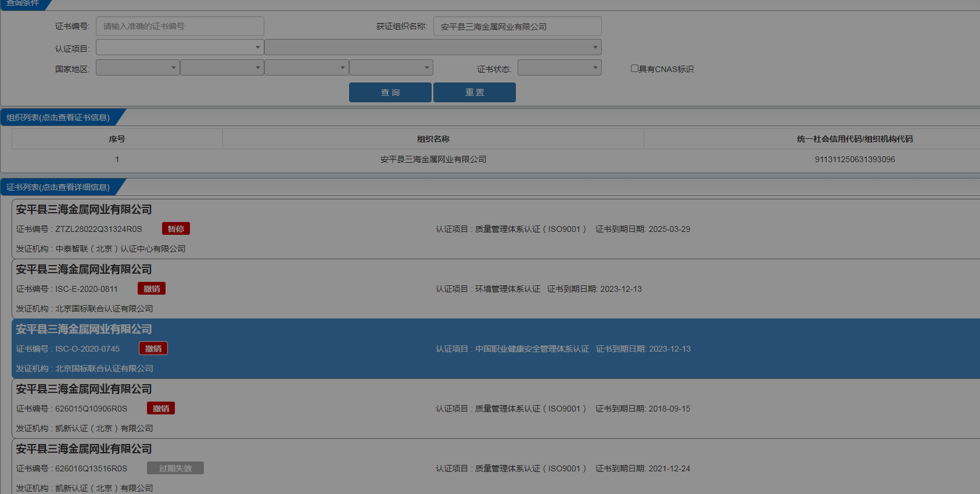Viewport: 980px width, 494px height.
Task: Click the 组织名称 column header
Action: [x=433, y=139]
